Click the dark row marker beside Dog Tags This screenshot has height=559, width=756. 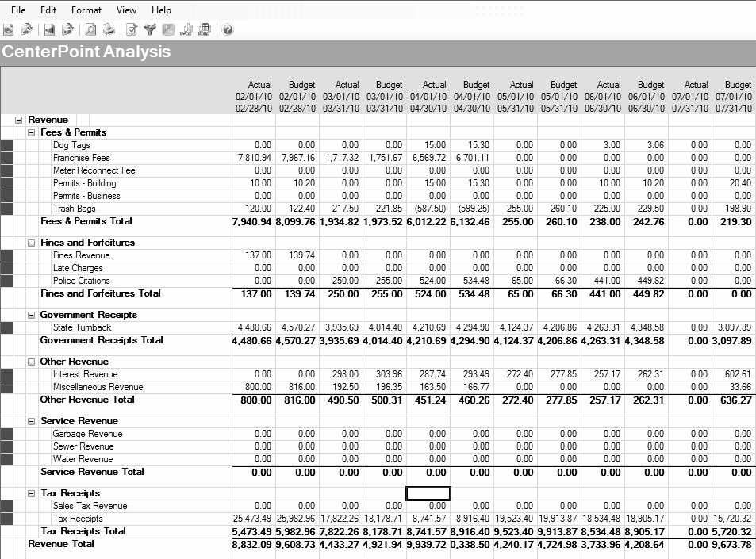point(7,146)
